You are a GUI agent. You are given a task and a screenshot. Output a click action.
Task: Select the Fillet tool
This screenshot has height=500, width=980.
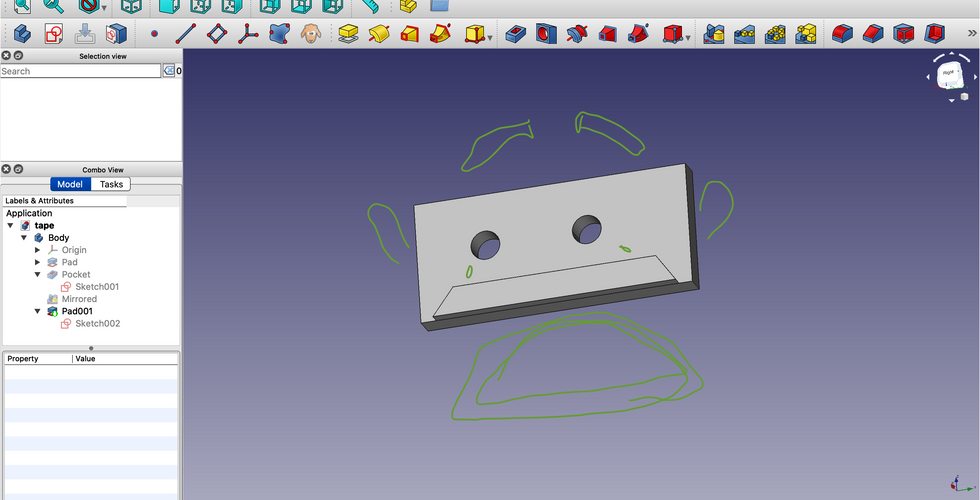click(842, 33)
